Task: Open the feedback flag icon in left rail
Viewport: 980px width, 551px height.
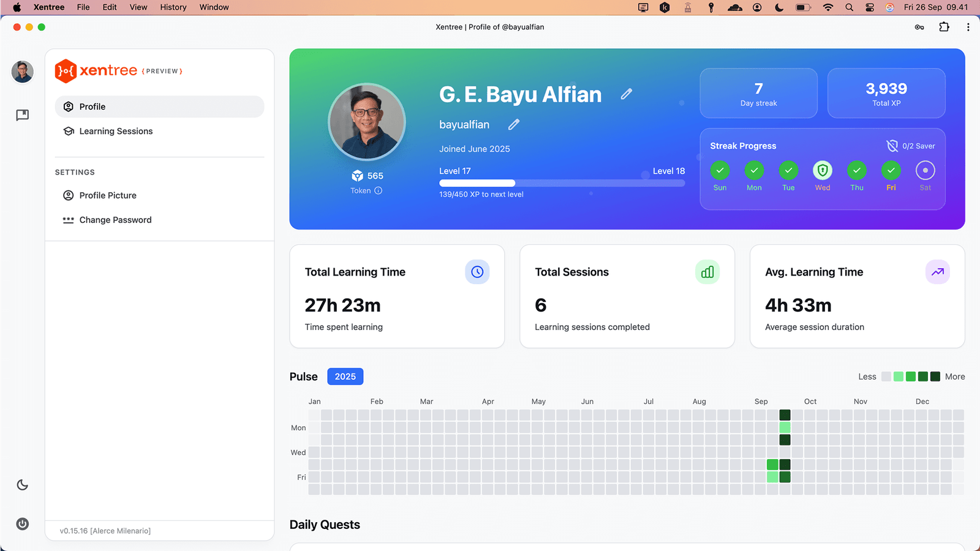Action: (x=23, y=115)
